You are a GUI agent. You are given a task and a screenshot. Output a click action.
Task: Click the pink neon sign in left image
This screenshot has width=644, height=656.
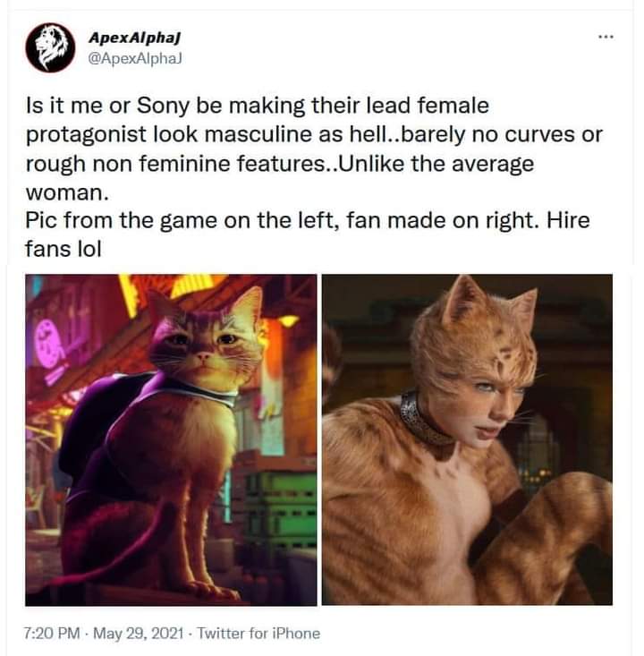[x=49, y=344]
